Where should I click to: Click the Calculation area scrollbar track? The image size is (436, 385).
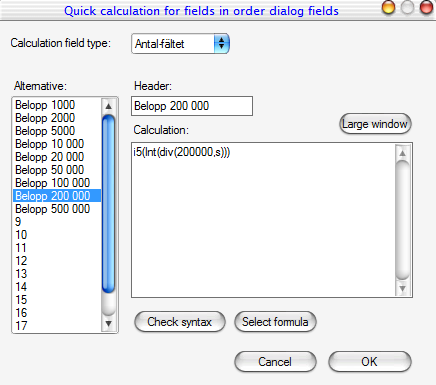point(402,220)
